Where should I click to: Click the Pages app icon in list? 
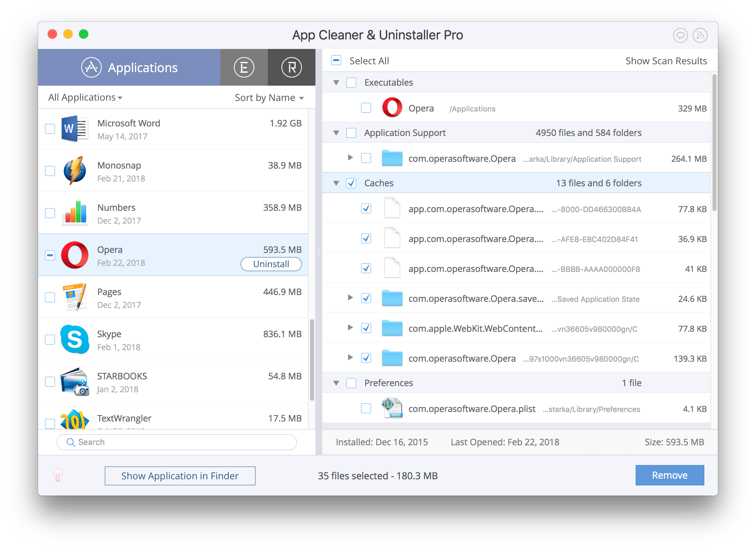(74, 299)
